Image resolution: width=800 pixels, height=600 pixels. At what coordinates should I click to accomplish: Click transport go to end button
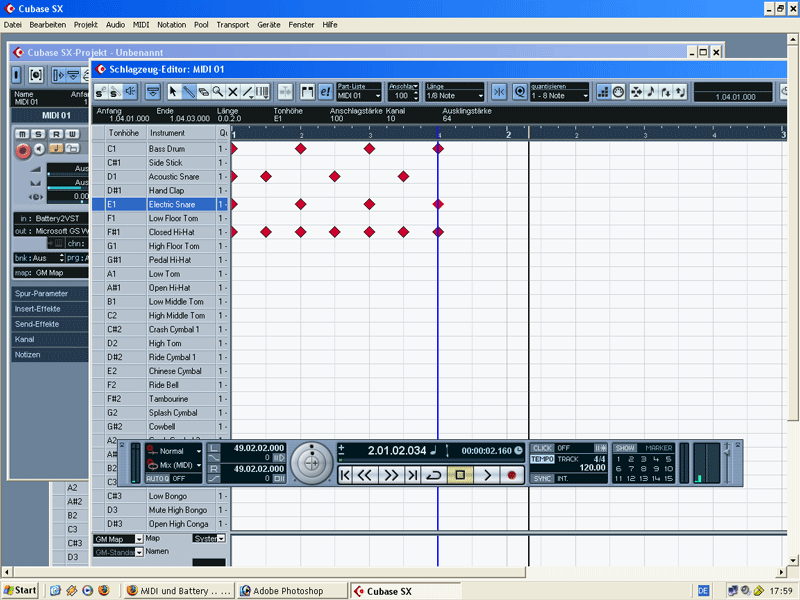click(412, 475)
